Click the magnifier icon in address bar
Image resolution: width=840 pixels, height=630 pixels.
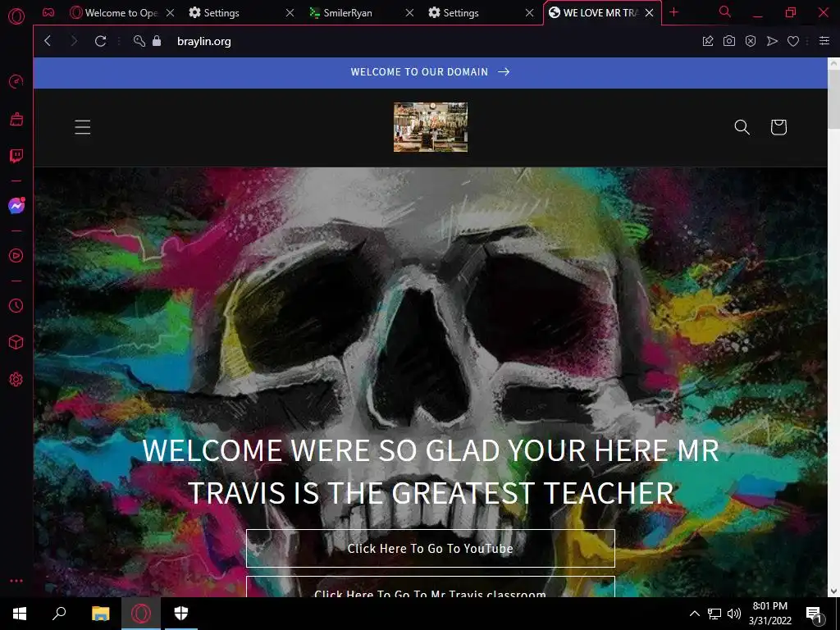139,41
